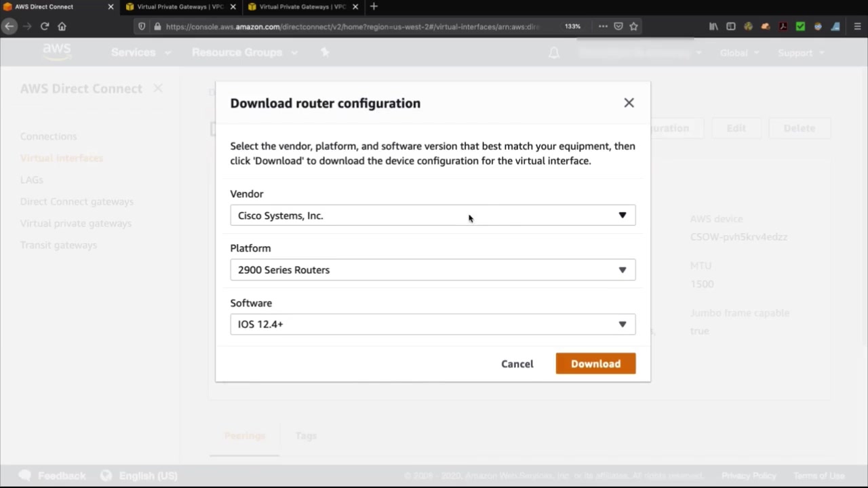Go back to the previous browser page
The height and width of the screenshot is (488, 868).
tap(9, 26)
